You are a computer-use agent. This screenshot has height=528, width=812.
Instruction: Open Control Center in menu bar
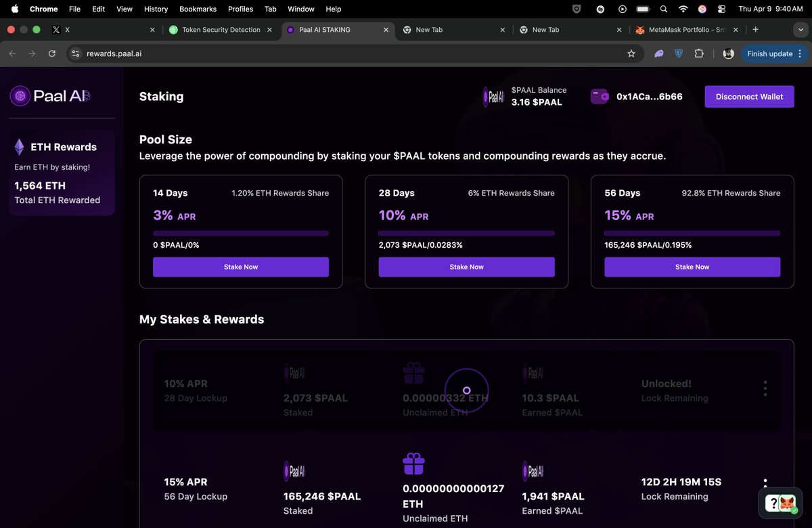pos(721,9)
